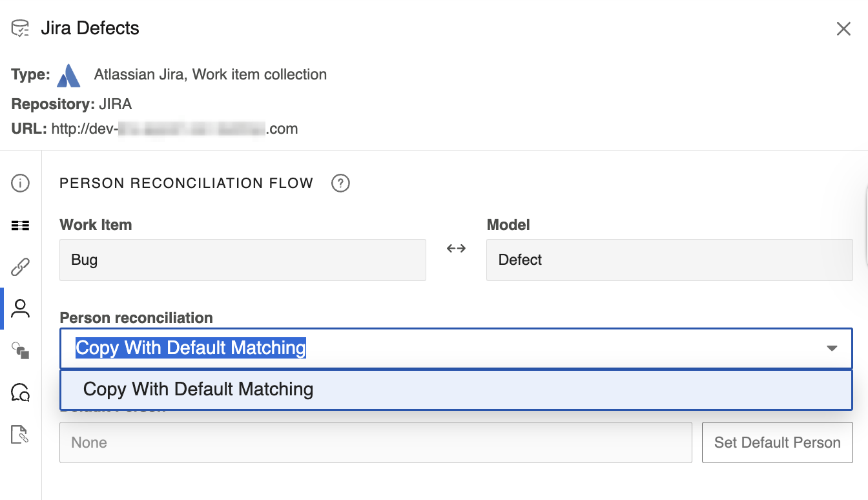Click the Default Person field showing None

pyautogui.click(x=375, y=443)
